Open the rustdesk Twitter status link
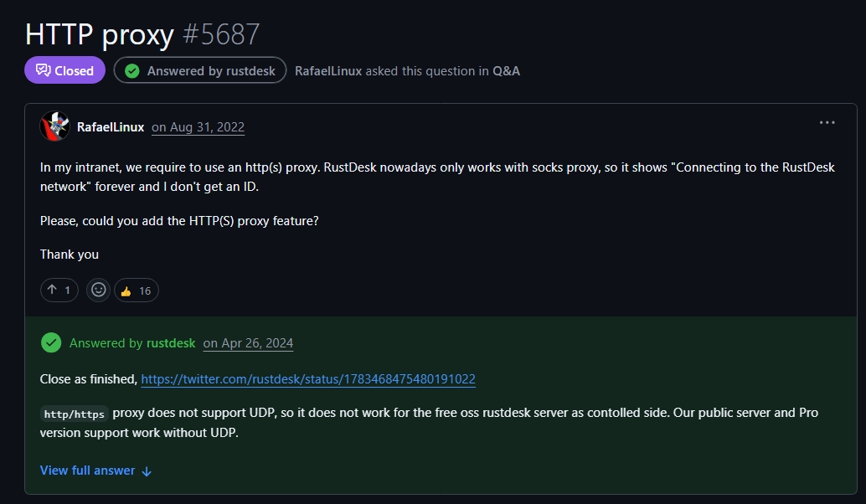866x504 pixels. (x=308, y=379)
